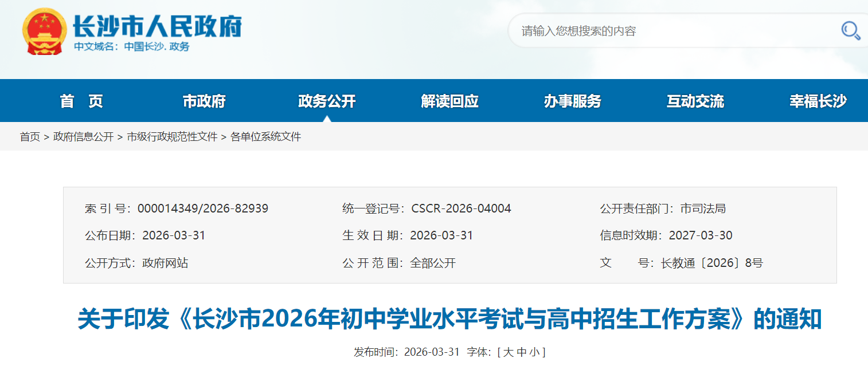Click the magnifier search icon

coord(851,30)
